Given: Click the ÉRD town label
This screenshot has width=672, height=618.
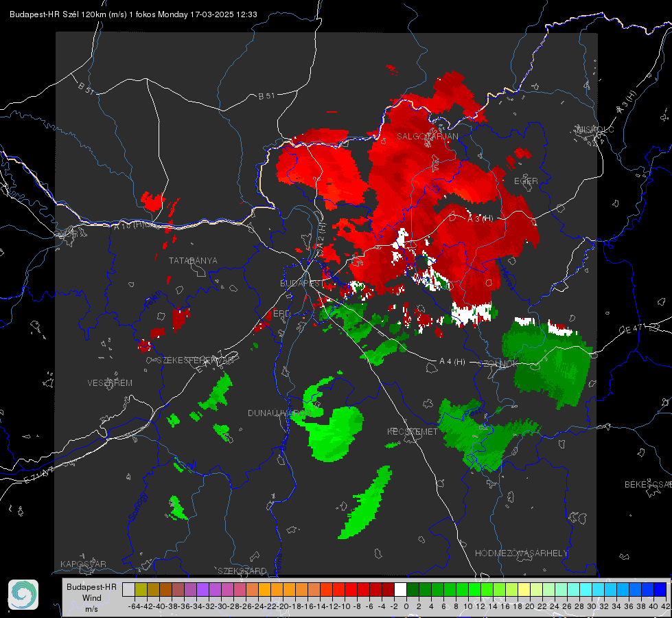Looking at the screenshot, I should pos(281,314).
